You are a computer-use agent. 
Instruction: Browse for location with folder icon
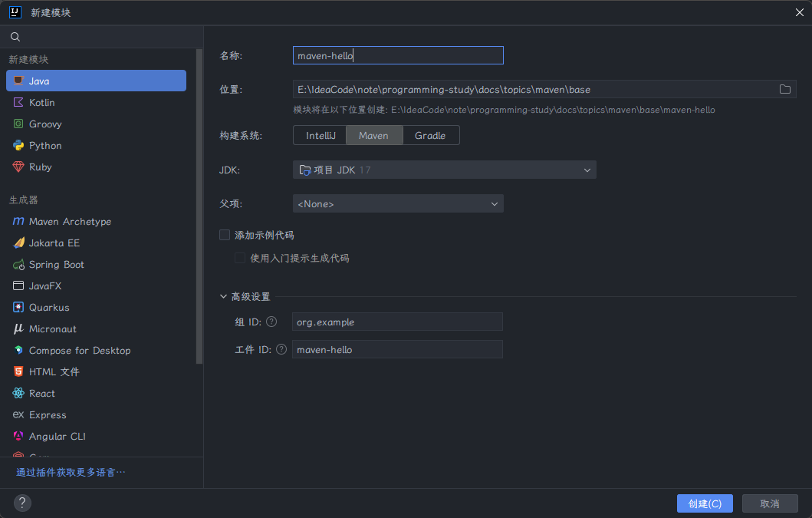[785, 89]
